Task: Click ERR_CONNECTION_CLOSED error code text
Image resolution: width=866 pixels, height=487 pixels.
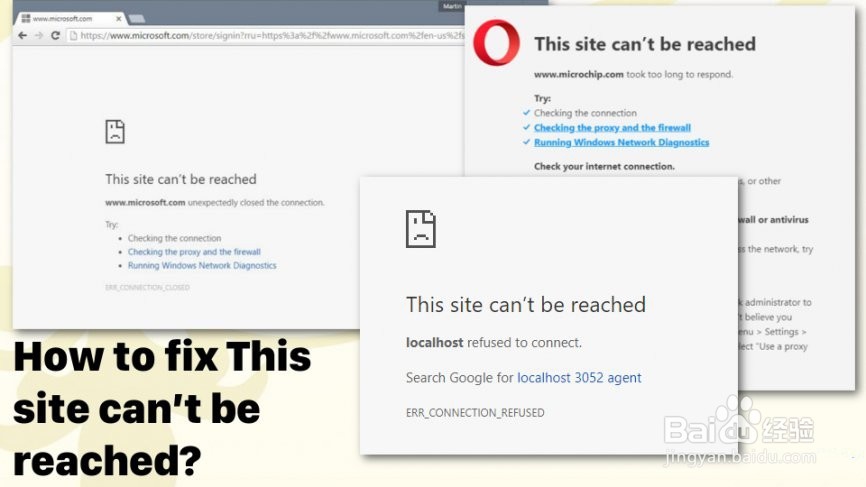Action: (147, 287)
